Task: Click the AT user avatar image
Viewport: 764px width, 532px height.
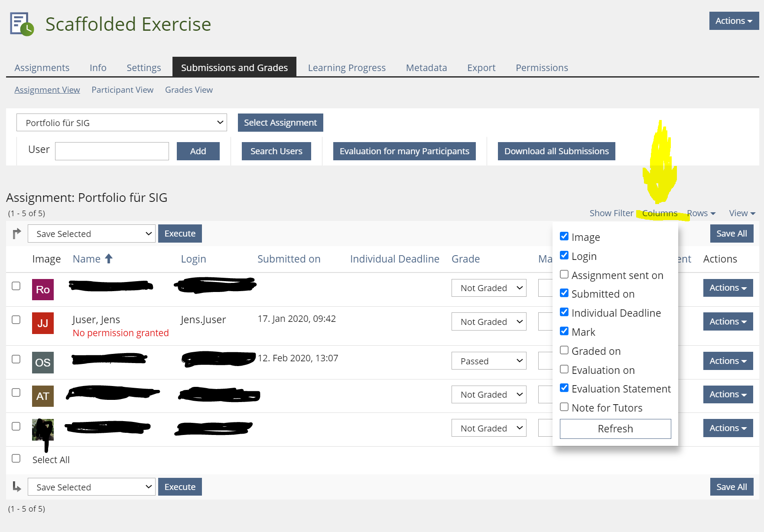Action: click(43, 396)
